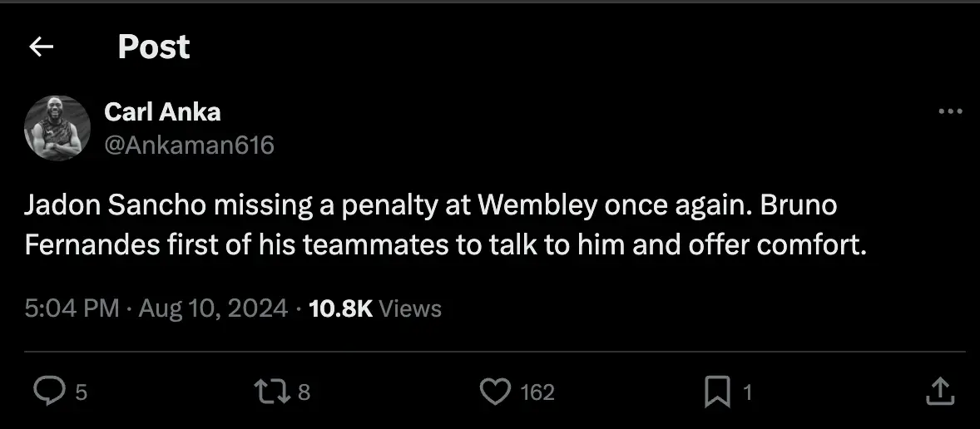Viewport: 980px width, 429px height.
Task: Bookmark this post using the bookmark icon
Action: pos(717,391)
